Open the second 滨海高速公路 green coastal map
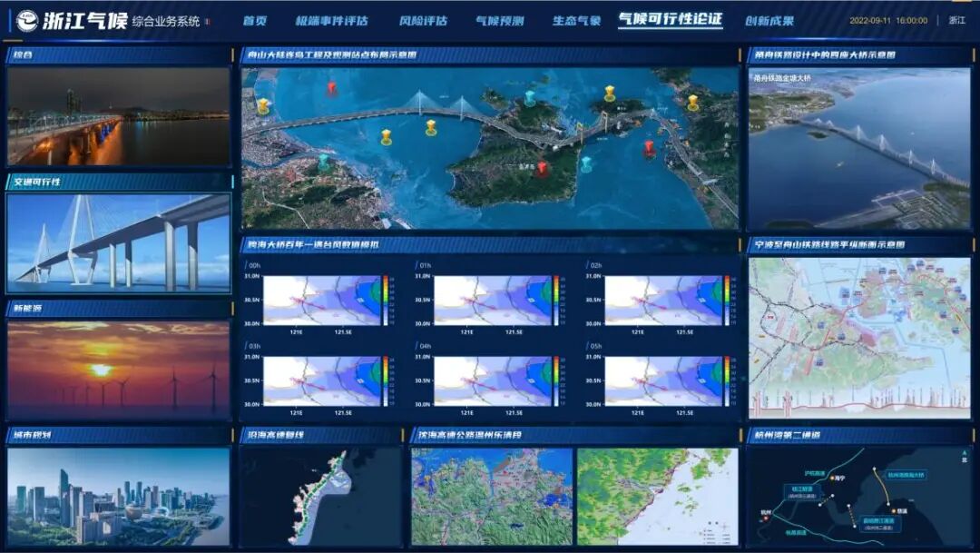This screenshot has width=980, height=553. tap(658, 496)
